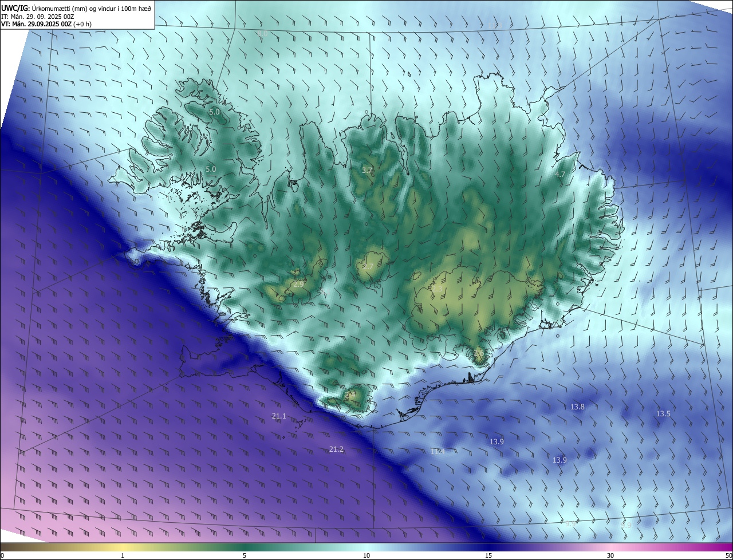
Task: Click the '15' tick on the color scale
Action: pyautogui.click(x=488, y=555)
